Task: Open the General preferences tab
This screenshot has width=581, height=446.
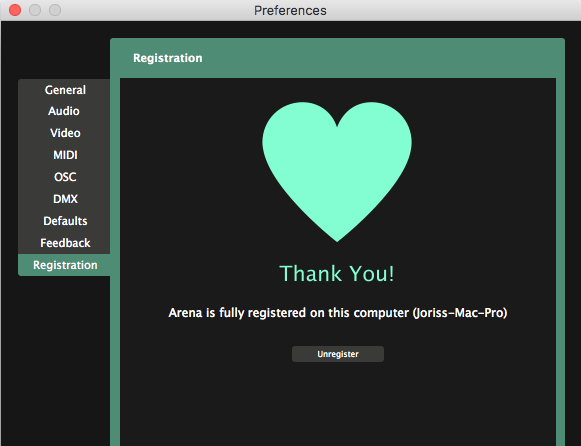Action: coord(65,90)
